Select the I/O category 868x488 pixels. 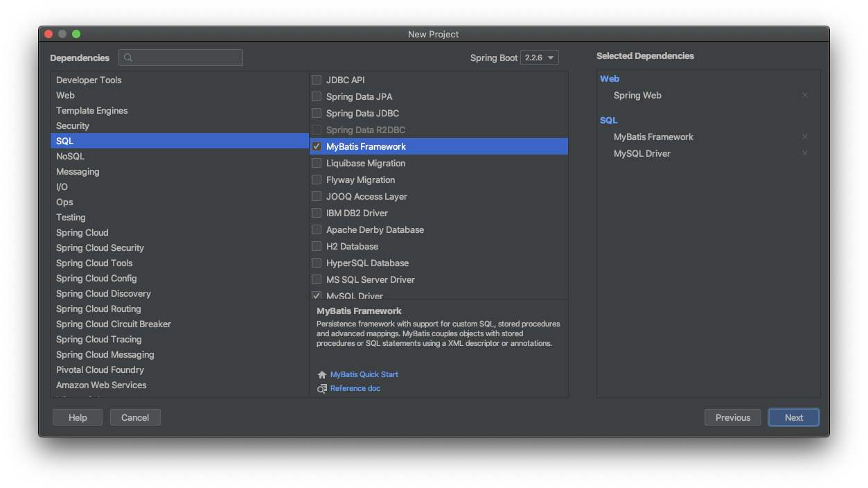tap(179, 187)
